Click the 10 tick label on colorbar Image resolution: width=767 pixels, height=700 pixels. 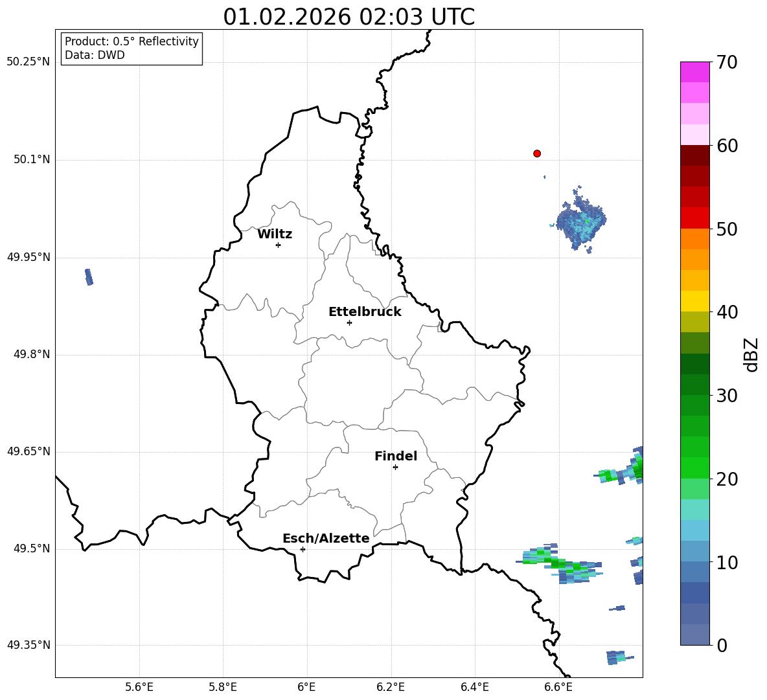click(727, 562)
